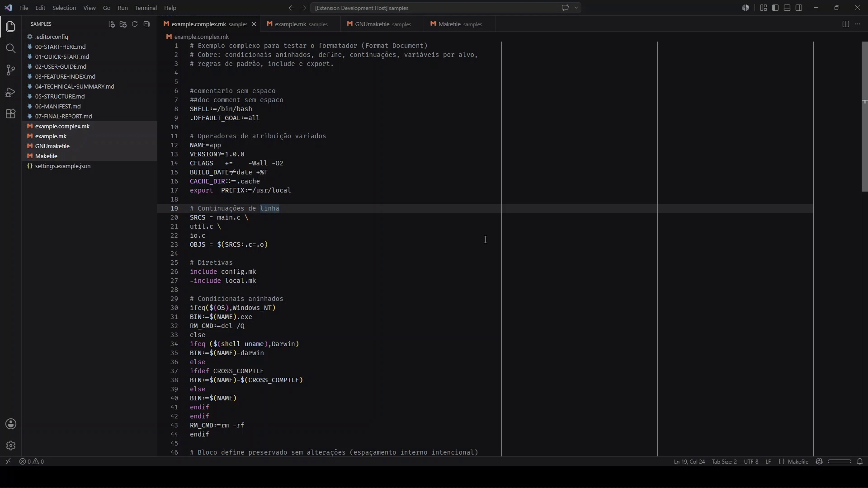Open the Source Control view

coord(11,70)
